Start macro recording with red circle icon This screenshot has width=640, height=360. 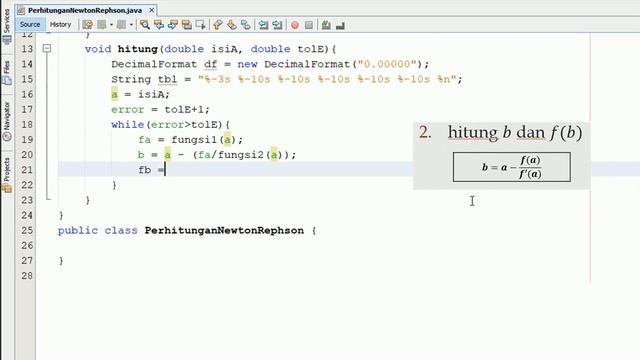point(295,25)
